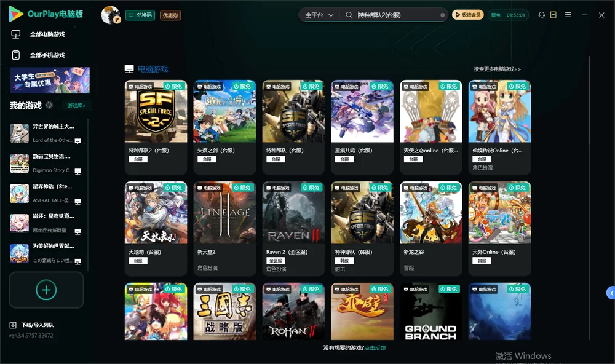This screenshot has width=615, height=364.
Task: Open the 仙境传说Online game card
Action: (x=499, y=127)
